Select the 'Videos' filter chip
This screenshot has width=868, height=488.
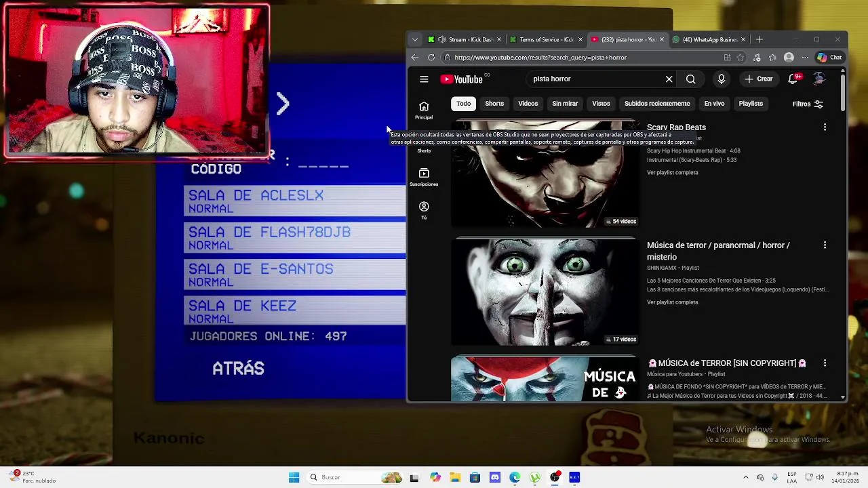(x=528, y=104)
